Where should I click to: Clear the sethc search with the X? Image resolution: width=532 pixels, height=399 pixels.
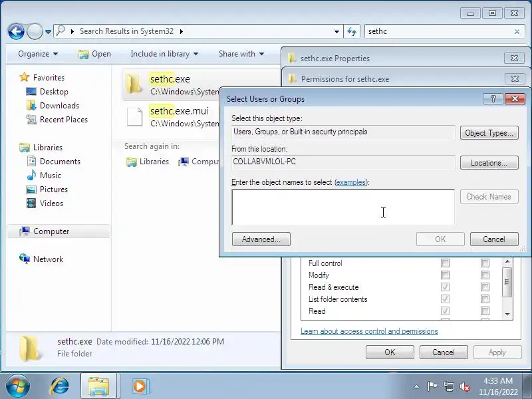pyautogui.click(x=517, y=31)
